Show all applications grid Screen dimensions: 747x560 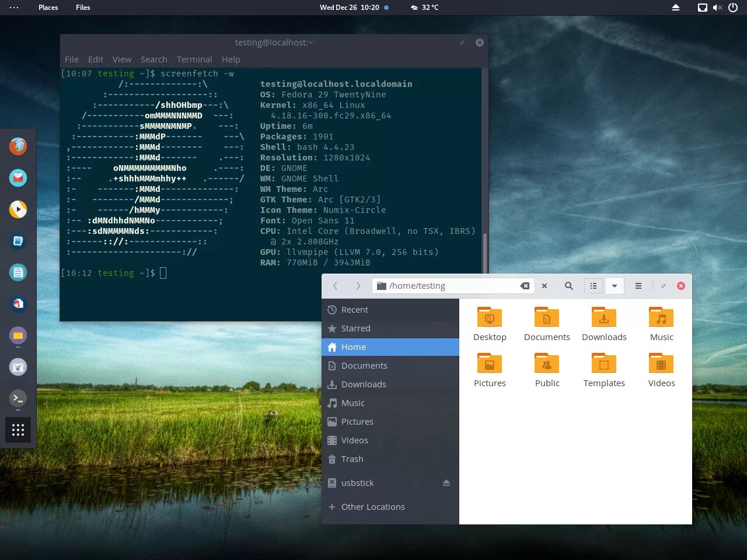pyautogui.click(x=18, y=430)
